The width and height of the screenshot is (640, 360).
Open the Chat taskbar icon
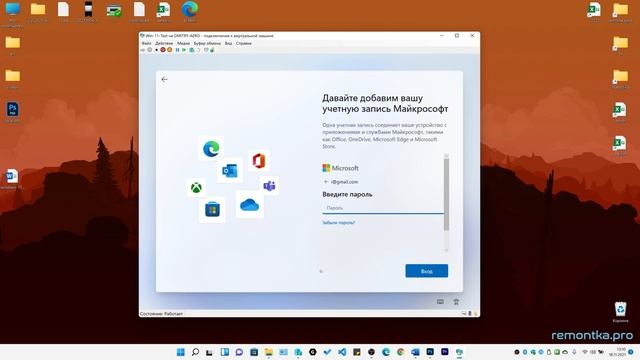239,352
